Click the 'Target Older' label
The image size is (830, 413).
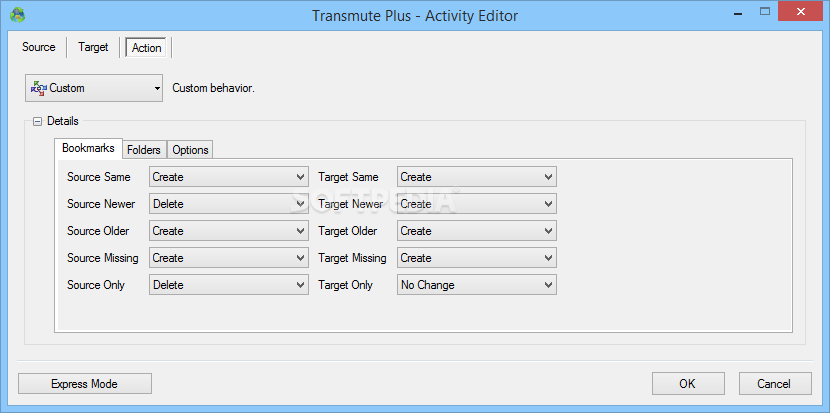pyautogui.click(x=348, y=231)
